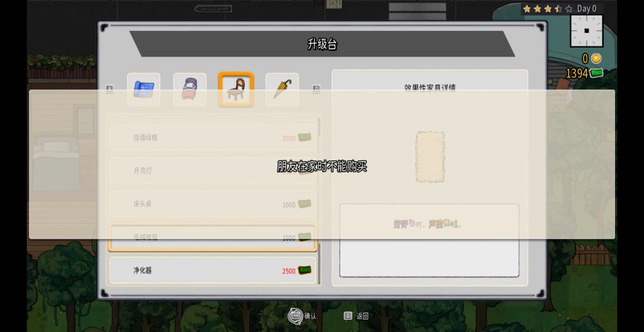The height and width of the screenshot is (332, 644).
Task: Click the 朋友在家时不能购买 notice message
Action: click(x=322, y=166)
